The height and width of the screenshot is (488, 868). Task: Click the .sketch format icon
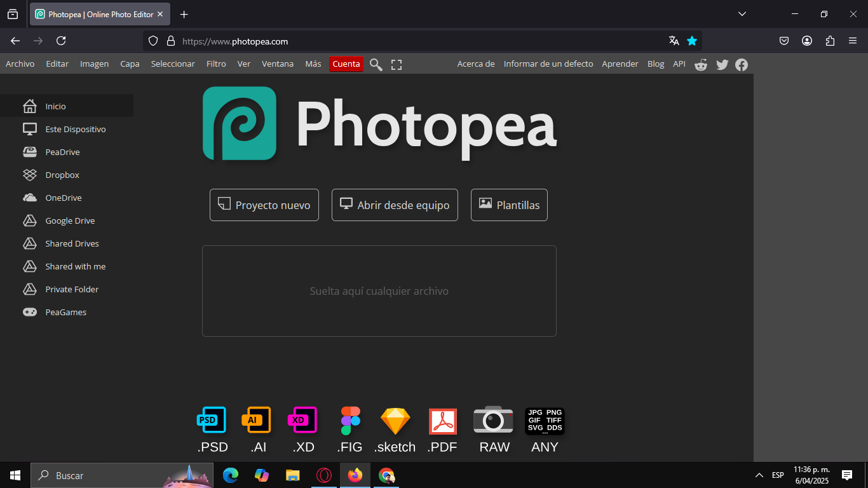point(395,421)
